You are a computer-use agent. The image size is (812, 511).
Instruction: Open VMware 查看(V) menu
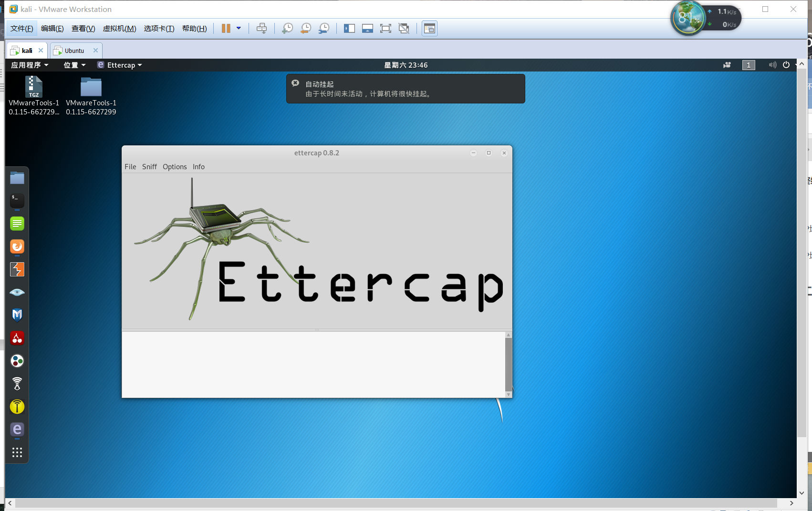[83, 28]
